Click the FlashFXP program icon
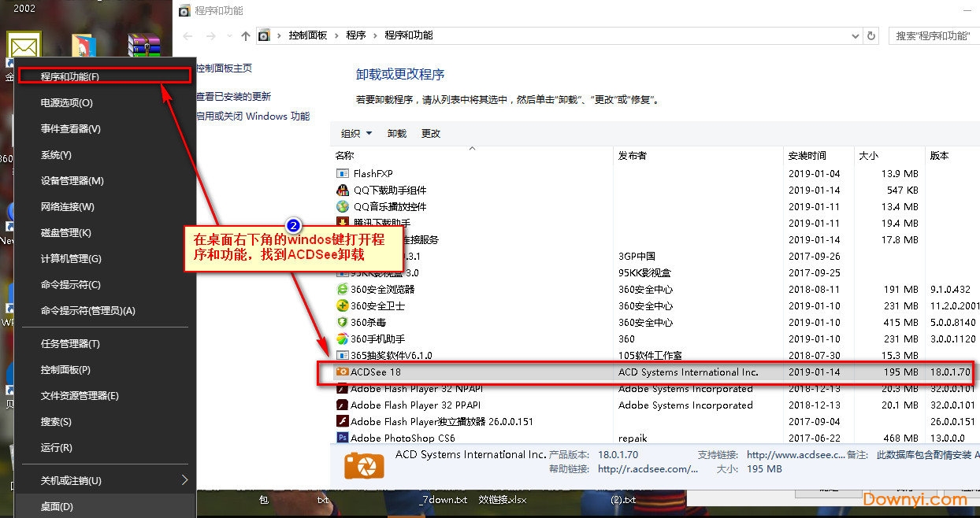 [343, 173]
